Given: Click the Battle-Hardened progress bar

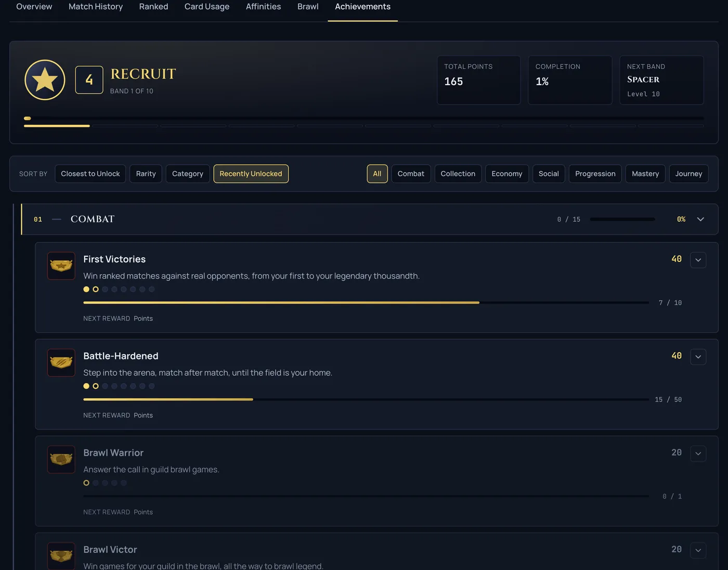Looking at the screenshot, I should point(366,399).
